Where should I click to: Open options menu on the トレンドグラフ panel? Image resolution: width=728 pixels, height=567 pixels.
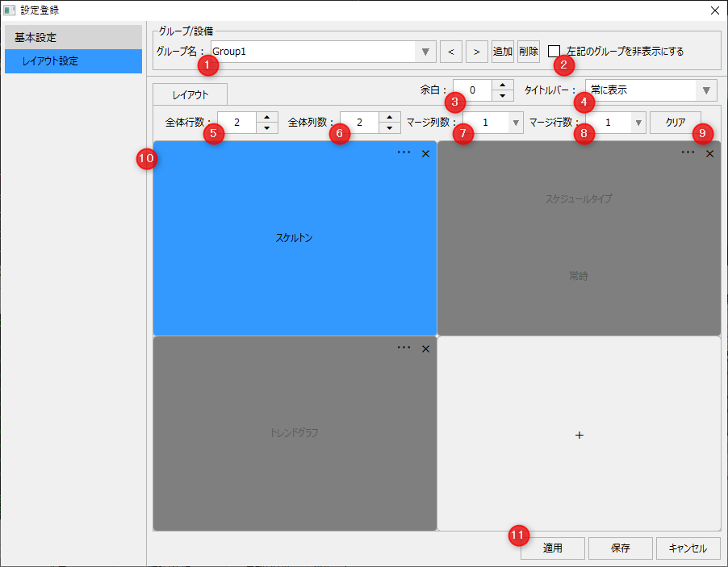pos(403,348)
